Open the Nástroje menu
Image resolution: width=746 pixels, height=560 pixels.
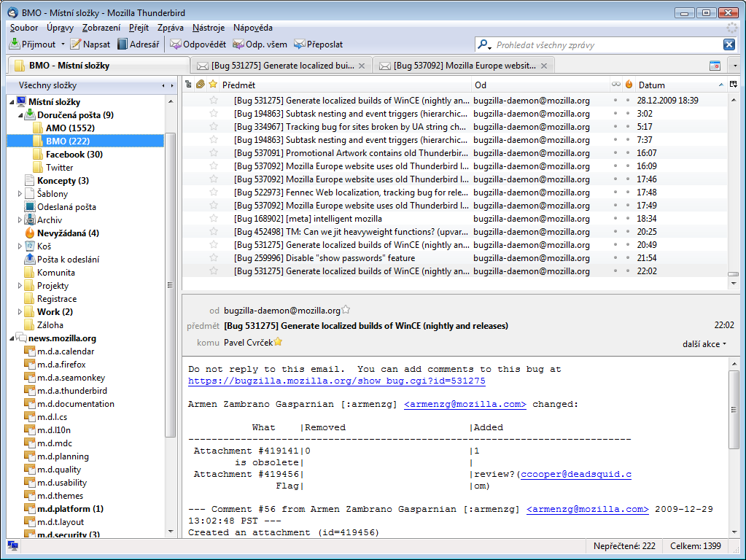coord(209,28)
